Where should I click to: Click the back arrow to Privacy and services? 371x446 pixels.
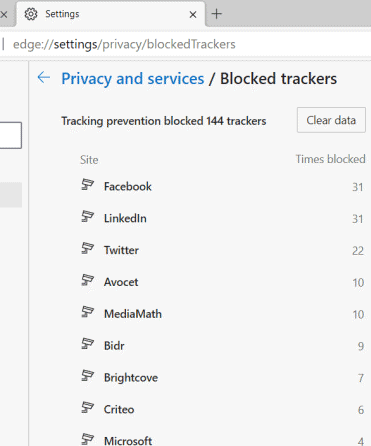point(44,78)
